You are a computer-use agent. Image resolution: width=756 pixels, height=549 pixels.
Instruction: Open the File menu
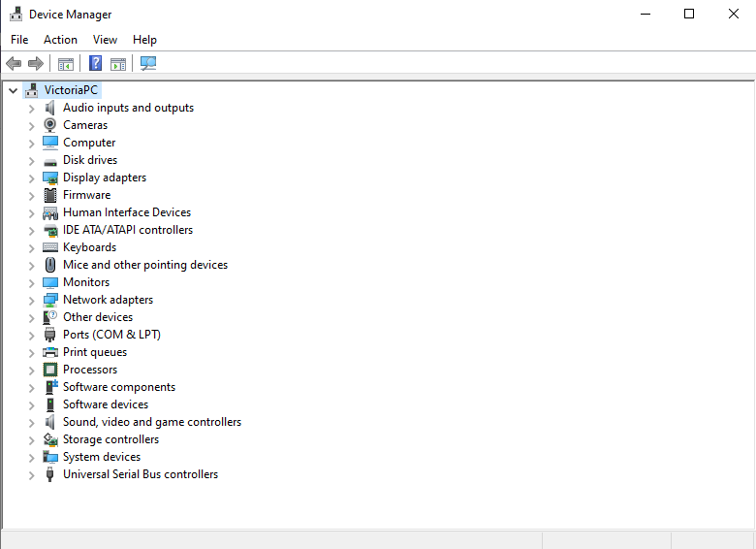[x=19, y=40]
